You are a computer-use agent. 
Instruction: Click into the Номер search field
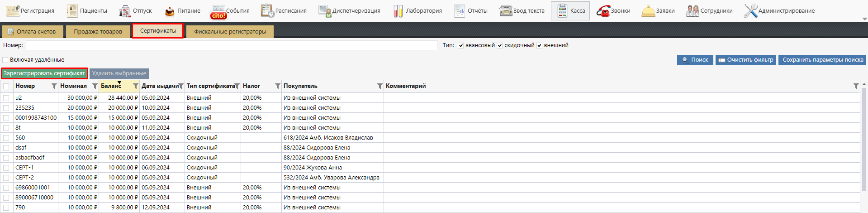click(231, 45)
